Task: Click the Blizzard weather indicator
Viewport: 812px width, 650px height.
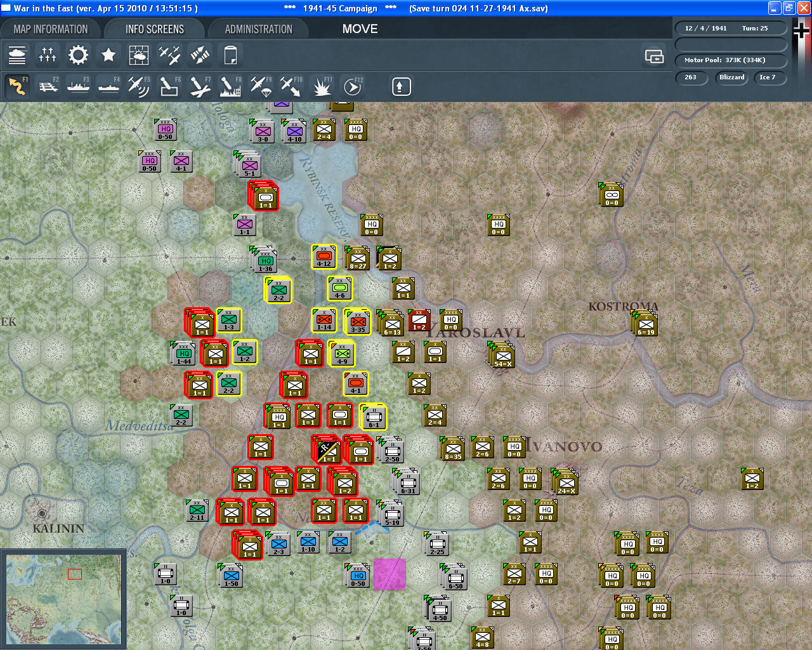Action: [731, 77]
